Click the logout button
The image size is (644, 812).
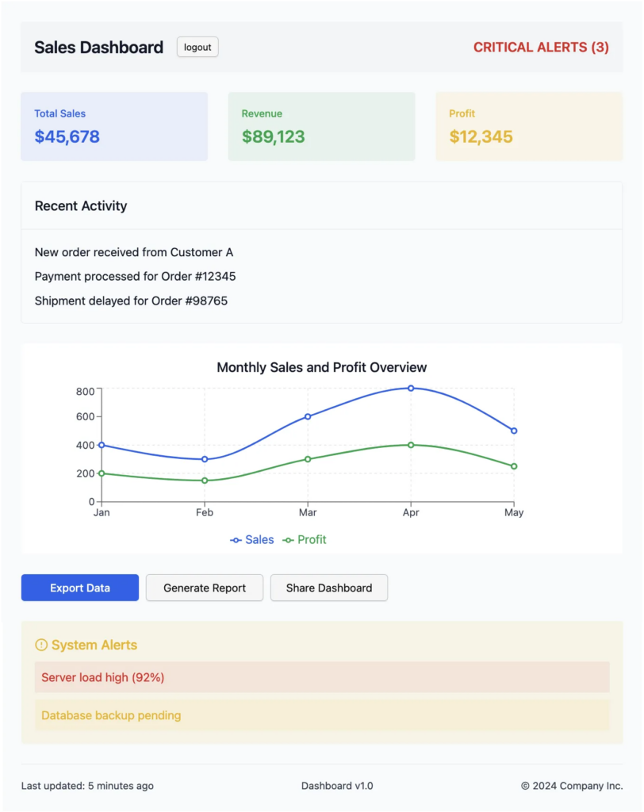pos(197,47)
